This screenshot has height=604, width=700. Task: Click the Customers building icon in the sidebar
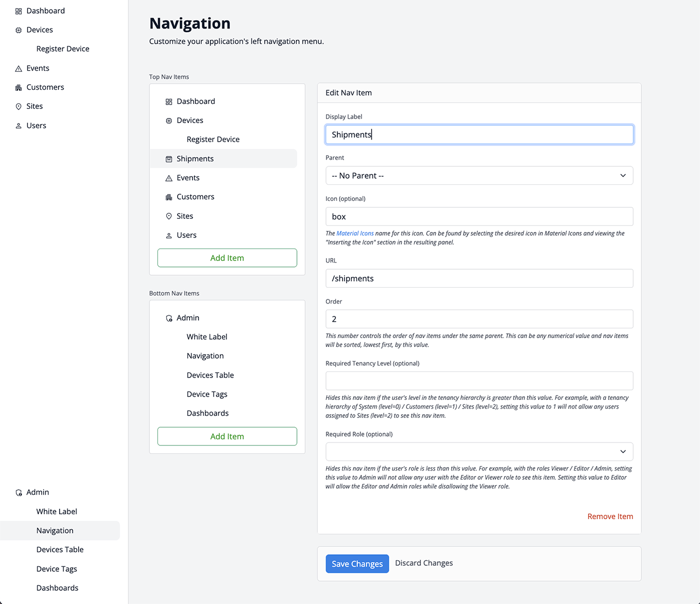(x=19, y=88)
